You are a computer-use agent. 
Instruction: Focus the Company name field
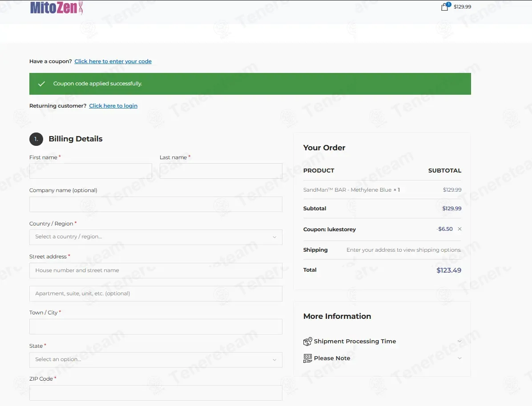(156, 204)
